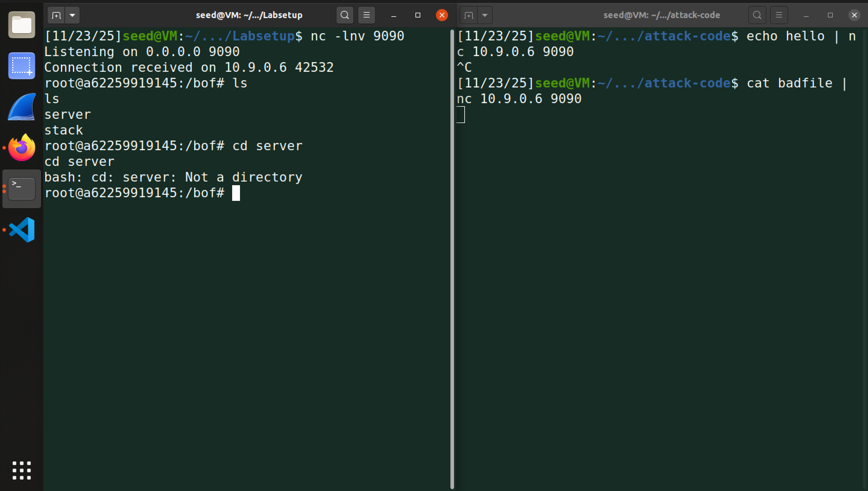Minimize the attack-code terminal window
Screen dimensions: 868x491
pyautogui.click(x=806, y=15)
